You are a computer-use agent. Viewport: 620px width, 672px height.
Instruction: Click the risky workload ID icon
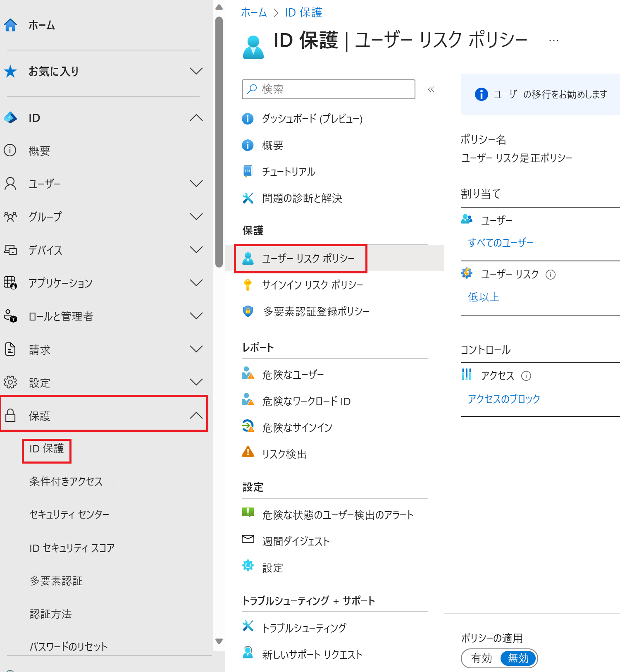tap(248, 399)
